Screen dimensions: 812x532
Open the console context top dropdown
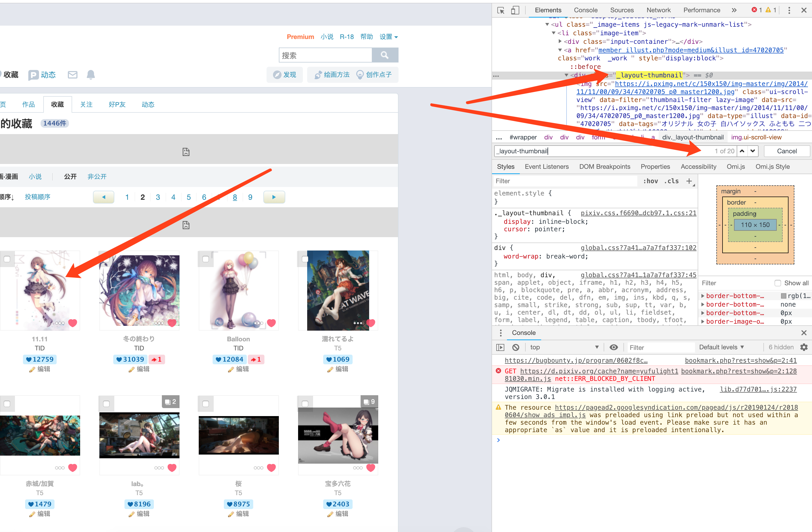click(564, 347)
